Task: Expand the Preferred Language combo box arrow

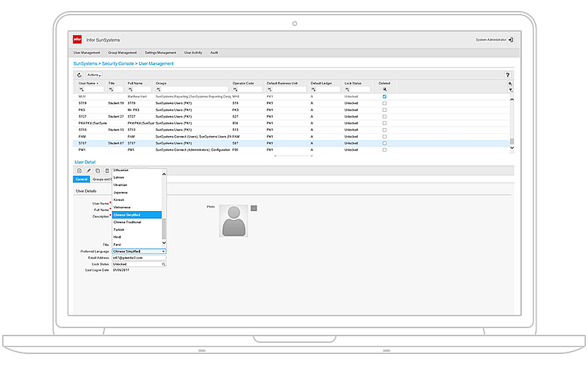Action: point(163,251)
